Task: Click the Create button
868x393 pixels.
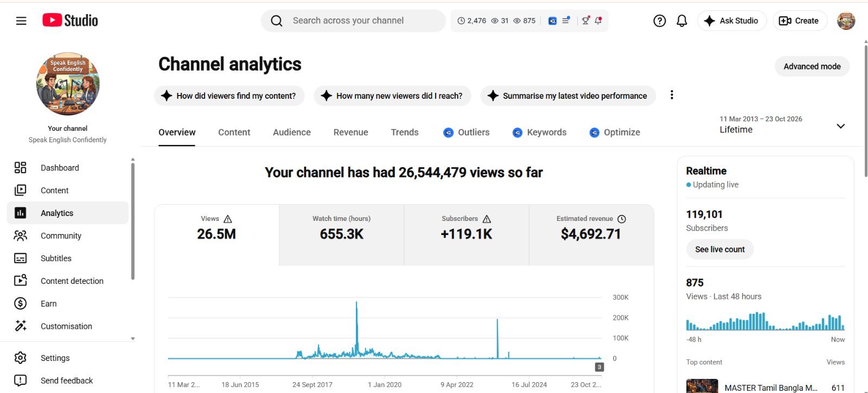Action: [x=800, y=21]
